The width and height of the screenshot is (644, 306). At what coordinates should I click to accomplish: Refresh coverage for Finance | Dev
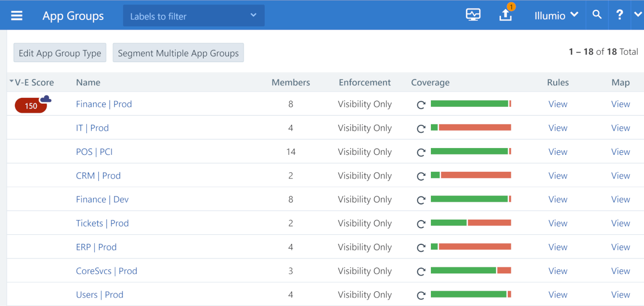[x=421, y=200]
